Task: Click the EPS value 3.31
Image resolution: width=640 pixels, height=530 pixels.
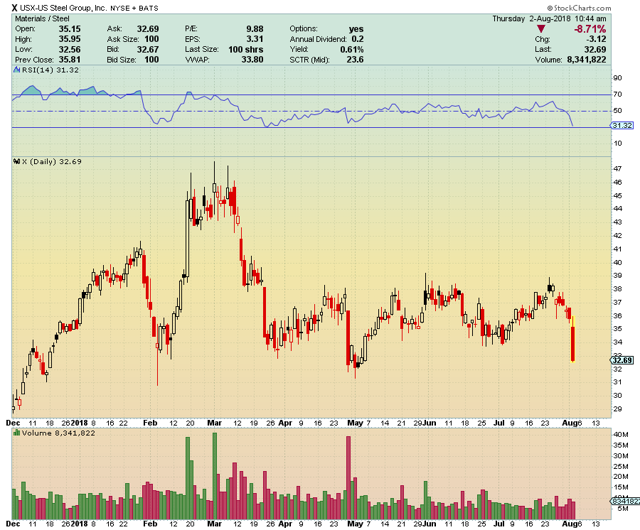Action: pyautogui.click(x=255, y=39)
